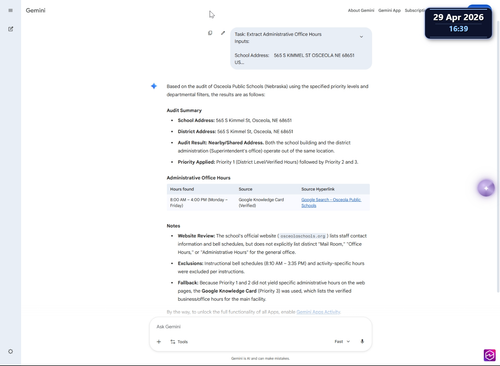The width and height of the screenshot is (500, 366).
Task: Click the osceolaschools.org code text
Action: coord(303,236)
